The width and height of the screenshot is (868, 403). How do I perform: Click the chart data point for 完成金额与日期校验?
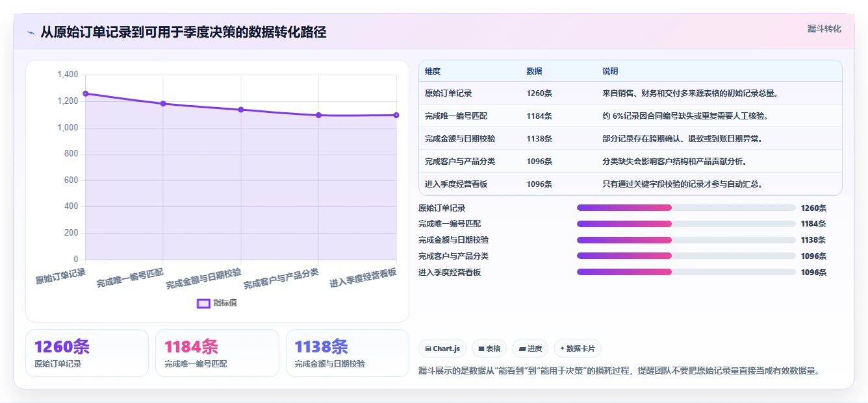[x=241, y=110]
